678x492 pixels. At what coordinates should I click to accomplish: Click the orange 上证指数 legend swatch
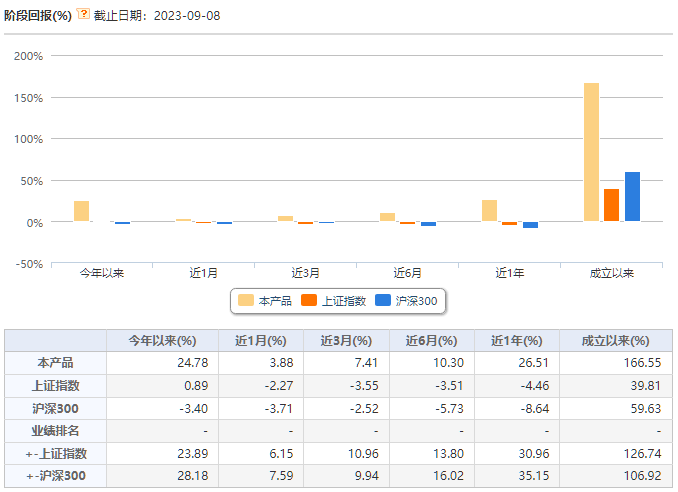309,300
